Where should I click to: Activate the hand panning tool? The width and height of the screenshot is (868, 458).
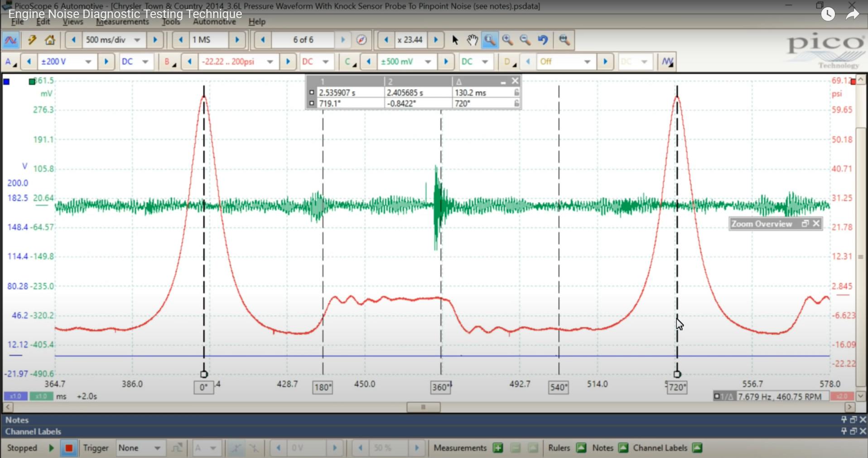coord(472,40)
